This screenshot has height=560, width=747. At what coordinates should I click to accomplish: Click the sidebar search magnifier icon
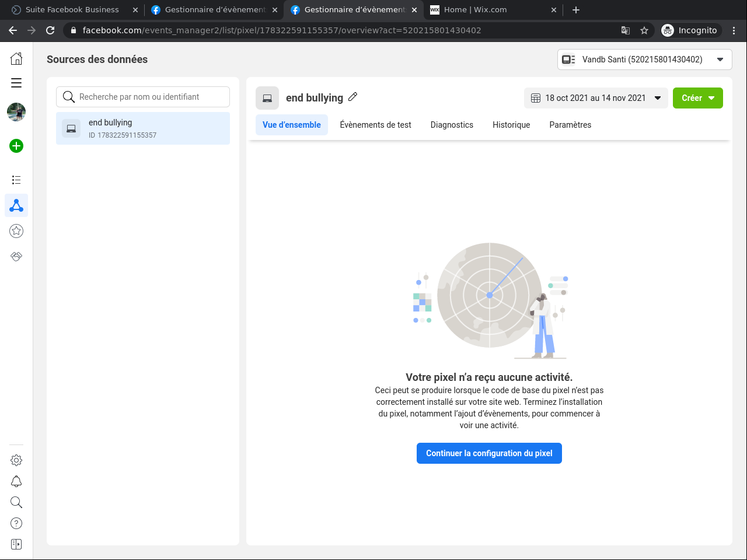point(16,502)
